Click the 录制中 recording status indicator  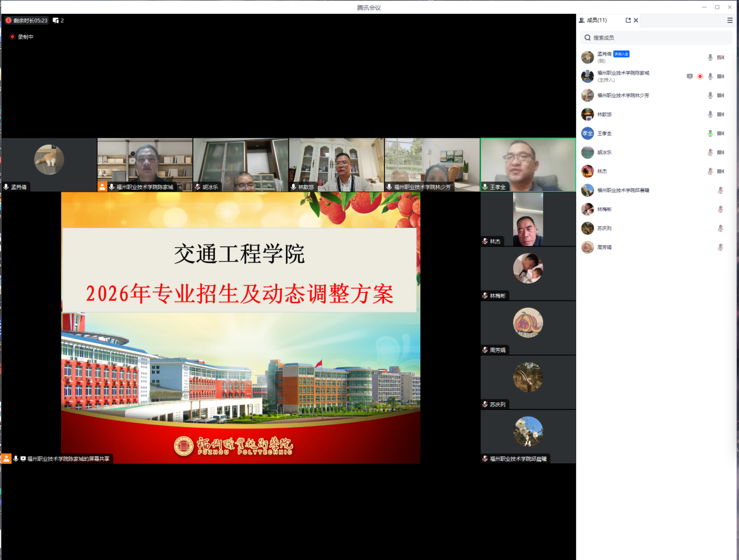21,37
